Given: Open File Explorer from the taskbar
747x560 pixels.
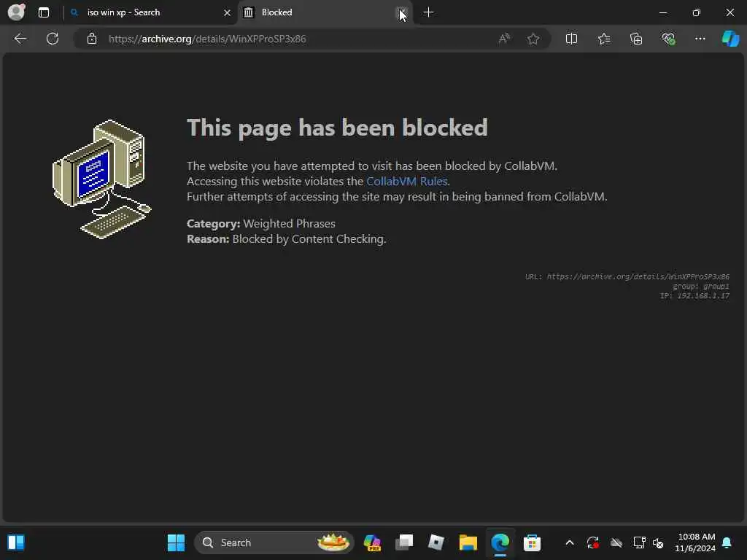Looking at the screenshot, I should 468,542.
